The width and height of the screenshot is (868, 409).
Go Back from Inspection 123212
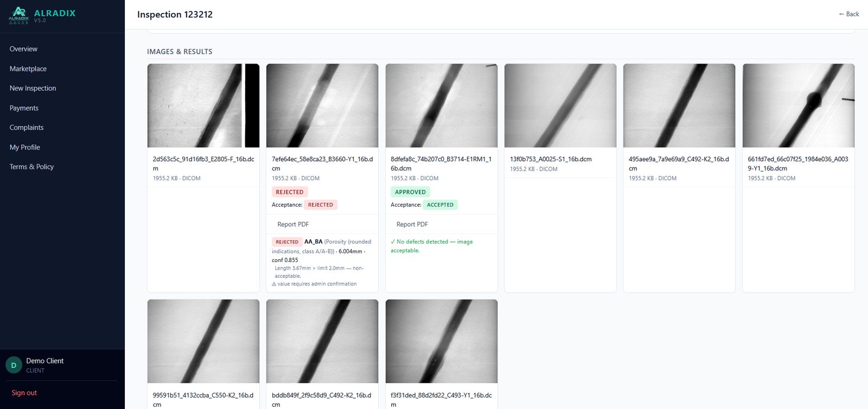[849, 14]
